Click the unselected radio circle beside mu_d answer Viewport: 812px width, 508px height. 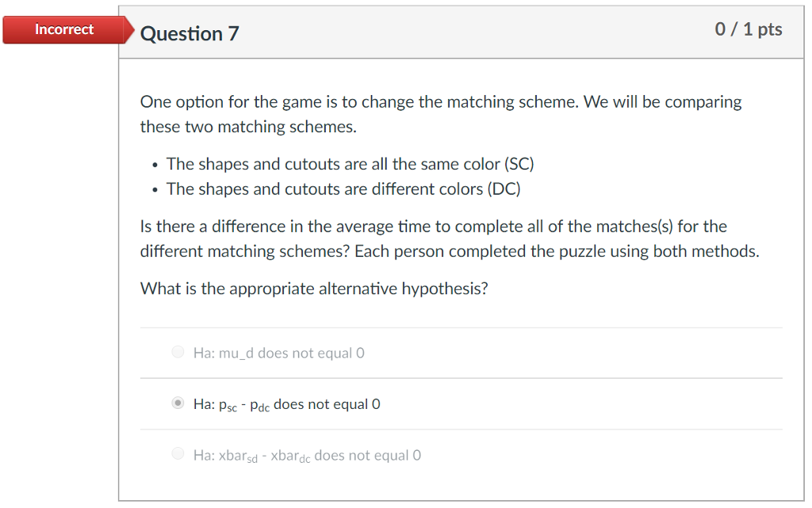coord(178,352)
